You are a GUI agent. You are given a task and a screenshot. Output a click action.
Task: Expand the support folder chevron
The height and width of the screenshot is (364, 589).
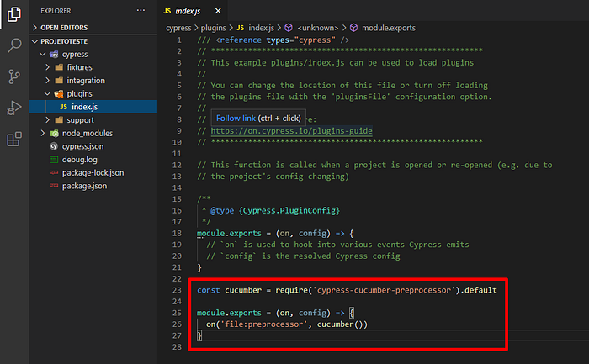pos(47,120)
